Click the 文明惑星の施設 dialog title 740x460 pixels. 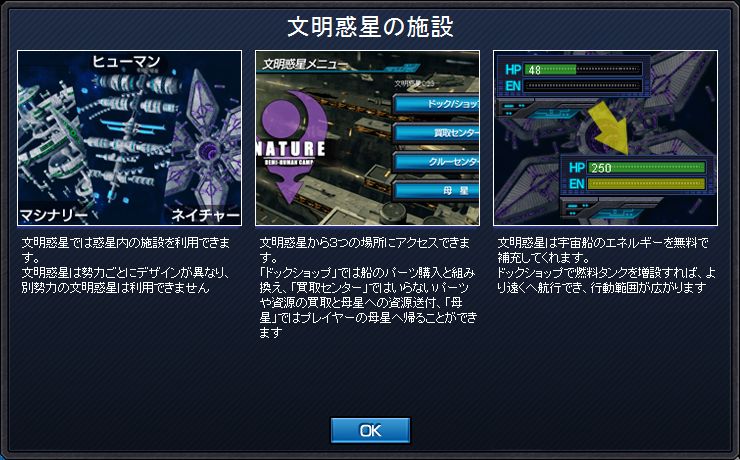pyautogui.click(x=370, y=27)
